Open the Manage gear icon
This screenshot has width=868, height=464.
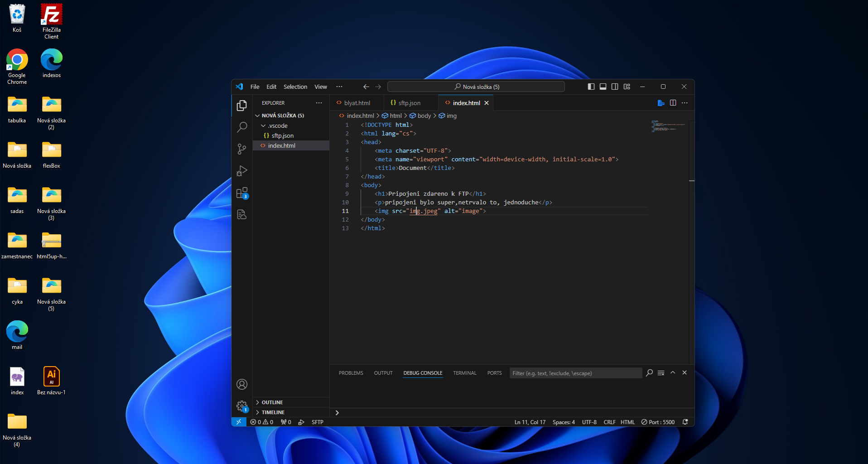242,406
